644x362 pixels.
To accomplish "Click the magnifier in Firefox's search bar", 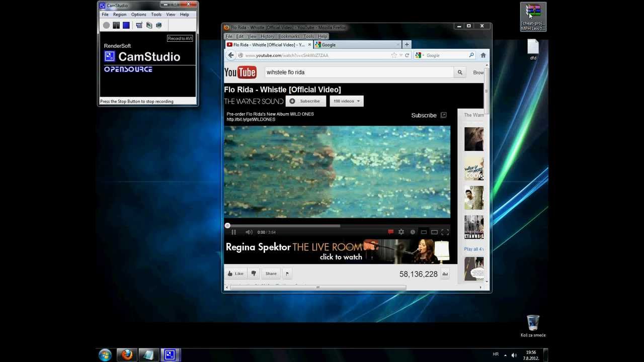I will pos(471,55).
